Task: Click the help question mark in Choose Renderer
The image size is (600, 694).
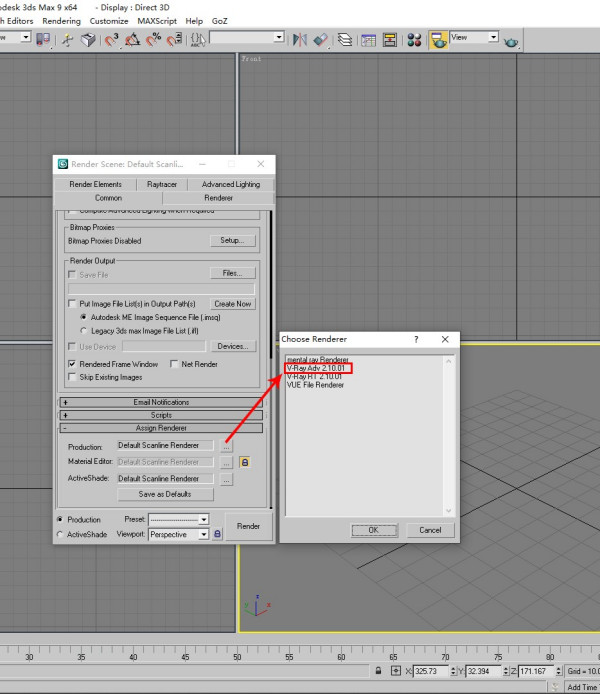Action: (416, 339)
